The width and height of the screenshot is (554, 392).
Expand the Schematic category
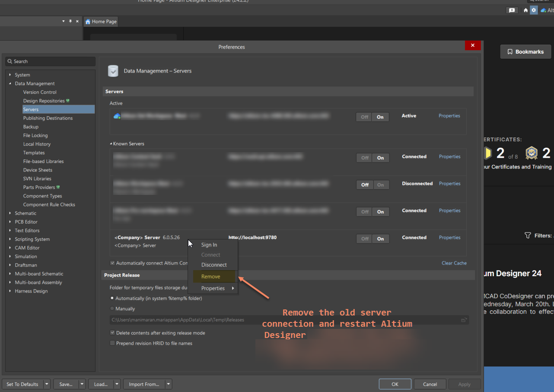pos(10,213)
